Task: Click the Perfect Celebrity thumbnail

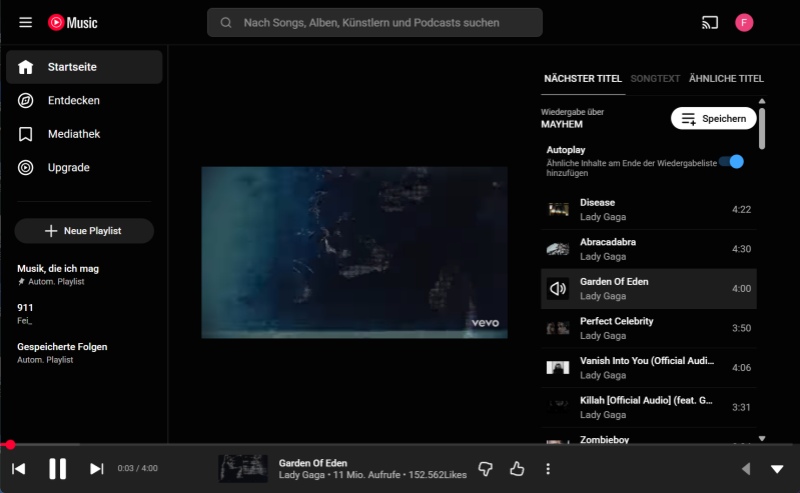Action: point(558,328)
